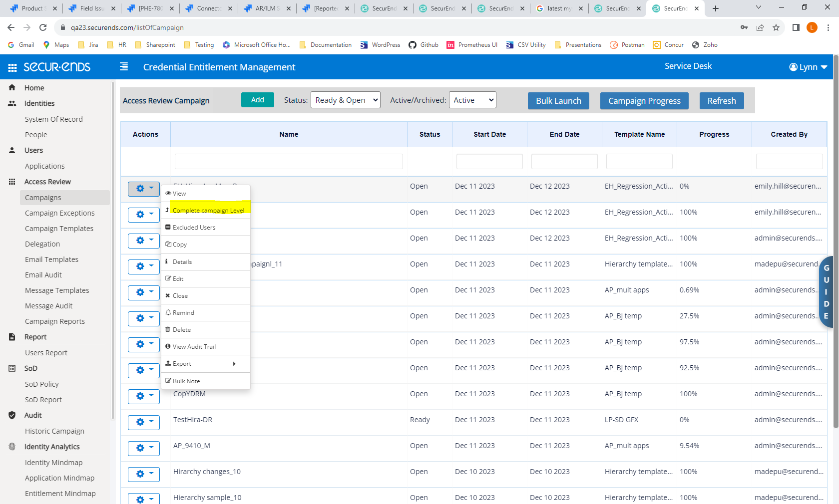Click the Identity Analytics icon
This screenshot has height=504, width=839.
[11, 446]
